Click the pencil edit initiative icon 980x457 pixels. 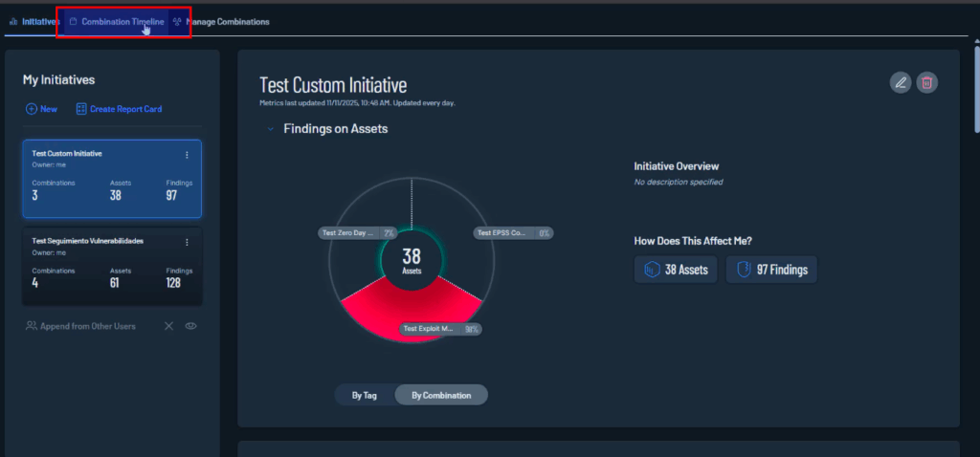point(900,82)
